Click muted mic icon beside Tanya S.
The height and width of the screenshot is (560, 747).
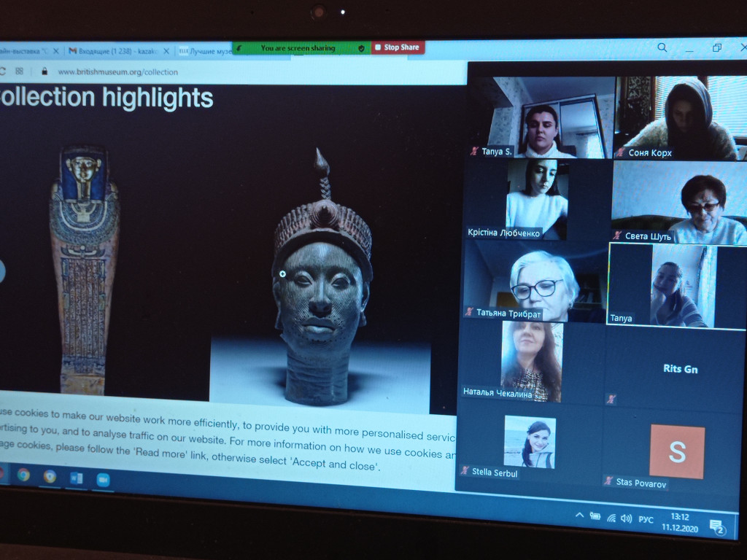(474, 152)
